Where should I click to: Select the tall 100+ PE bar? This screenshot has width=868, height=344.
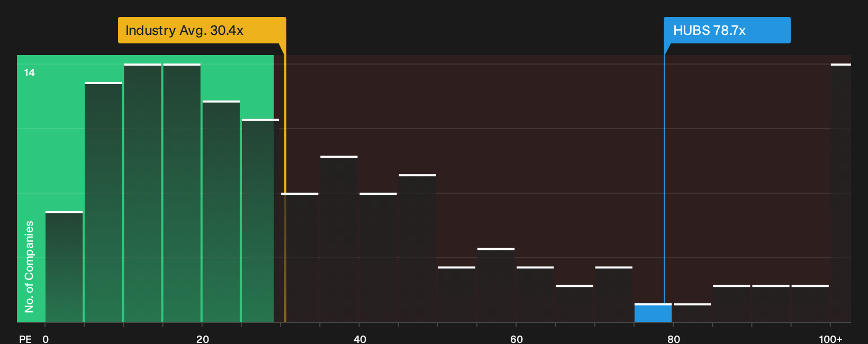click(x=841, y=193)
